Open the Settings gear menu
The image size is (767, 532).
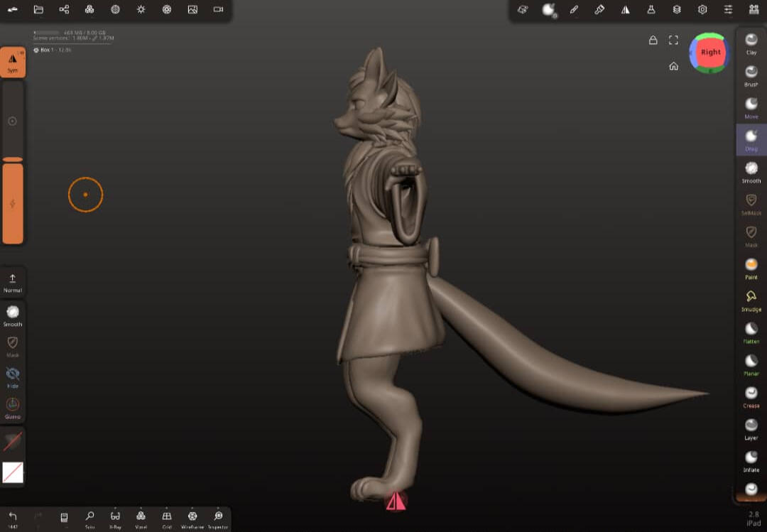(x=702, y=9)
